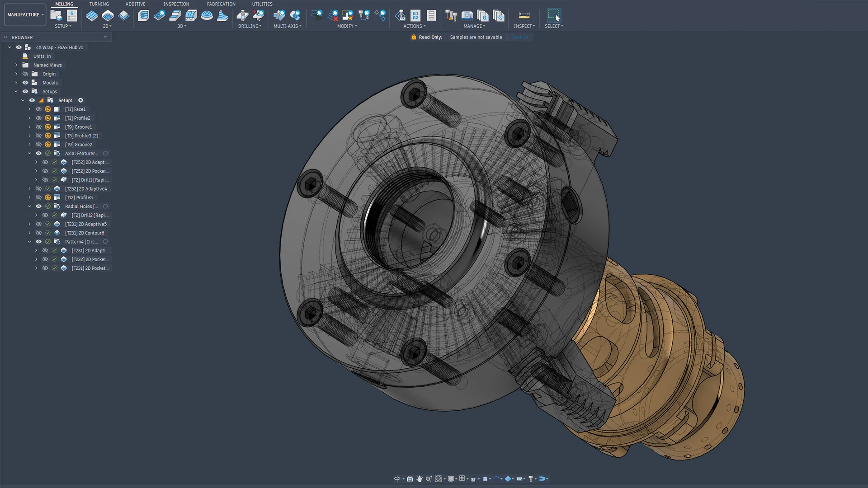Toggle visibility eye of Radial Holes folder
The width and height of the screenshot is (868, 488).
pos(38,206)
